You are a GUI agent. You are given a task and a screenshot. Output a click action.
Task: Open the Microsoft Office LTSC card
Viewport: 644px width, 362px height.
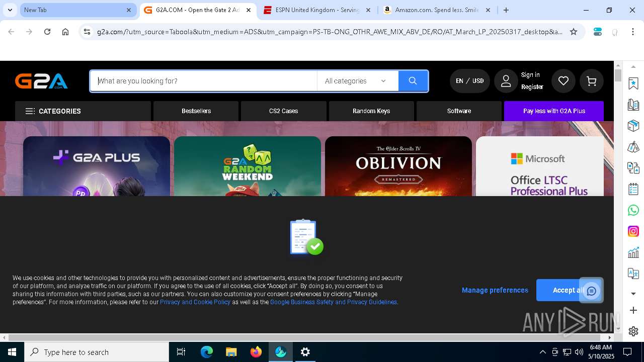tap(540, 166)
